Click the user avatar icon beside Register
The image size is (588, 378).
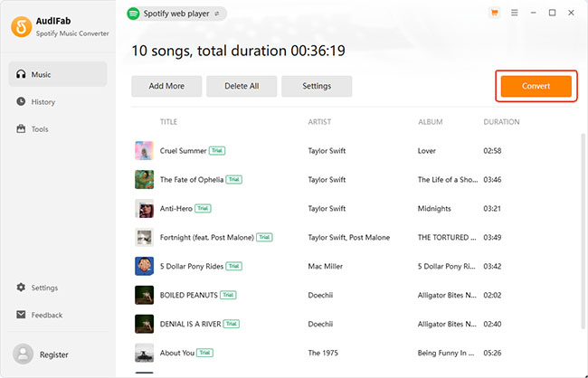click(23, 354)
